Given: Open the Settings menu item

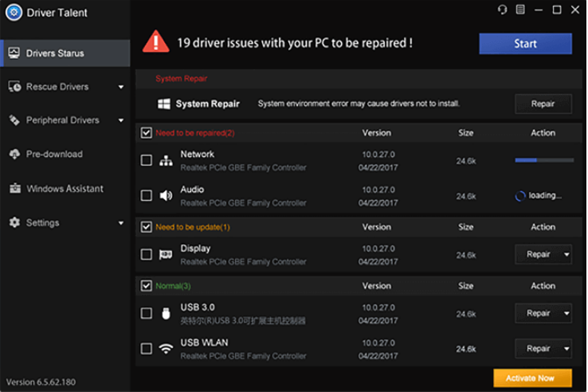Looking at the screenshot, I should (65, 222).
